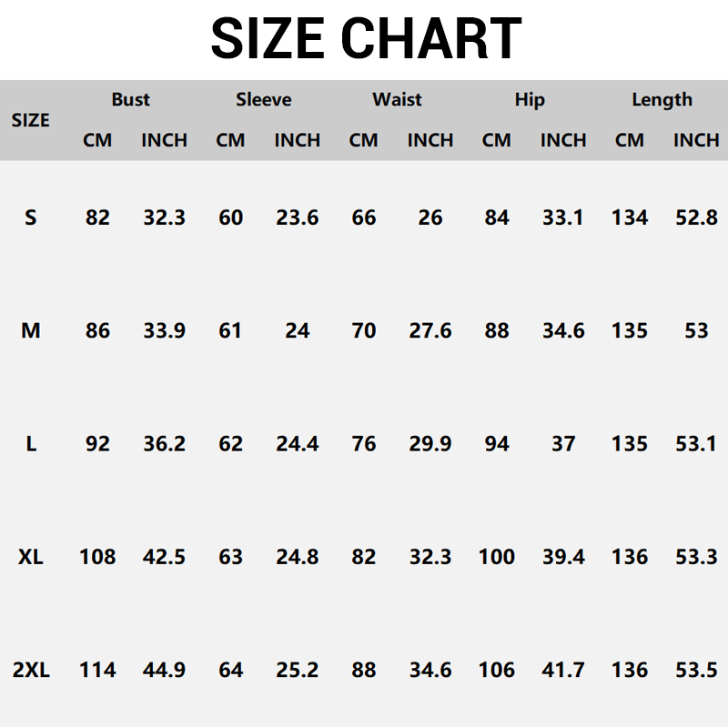The height and width of the screenshot is (728, 728).
Task: Click the XL hip CM value 100
Action: (497, 557)
